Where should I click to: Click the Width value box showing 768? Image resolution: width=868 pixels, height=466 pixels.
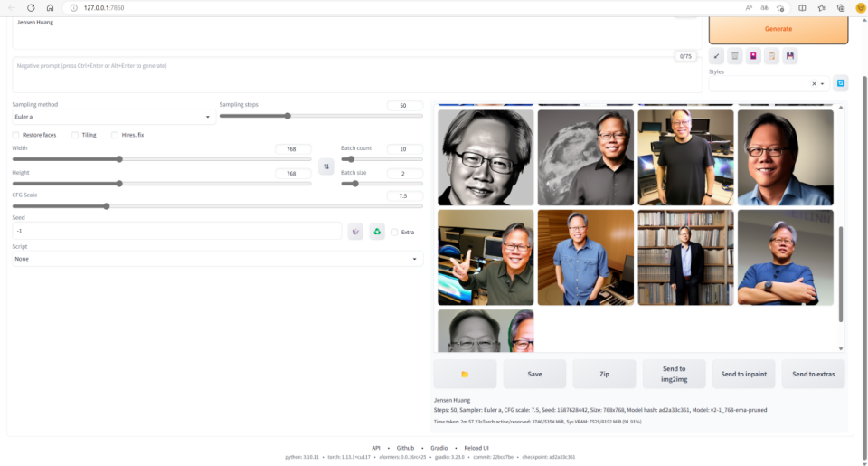292,149
